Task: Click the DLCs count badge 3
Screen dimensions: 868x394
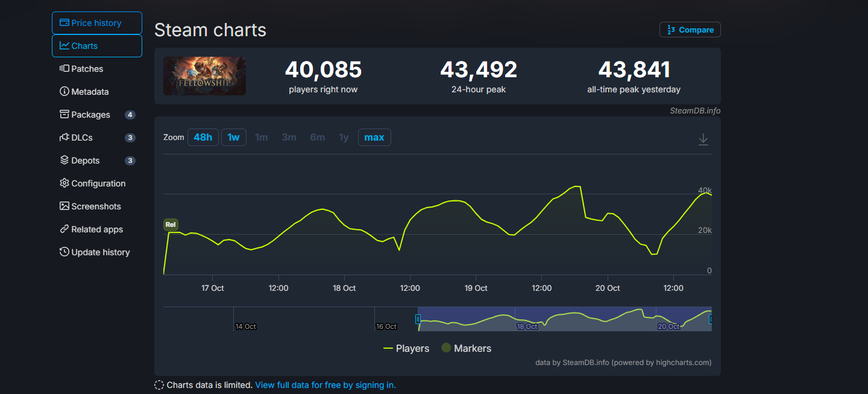Action: click(x=130, y=138)
